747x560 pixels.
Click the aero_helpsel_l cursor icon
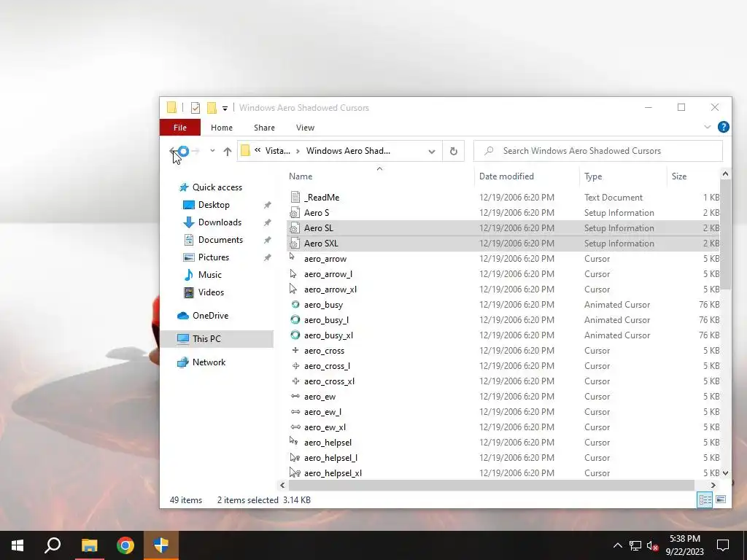pyautogui.click(x=295, y=457)
